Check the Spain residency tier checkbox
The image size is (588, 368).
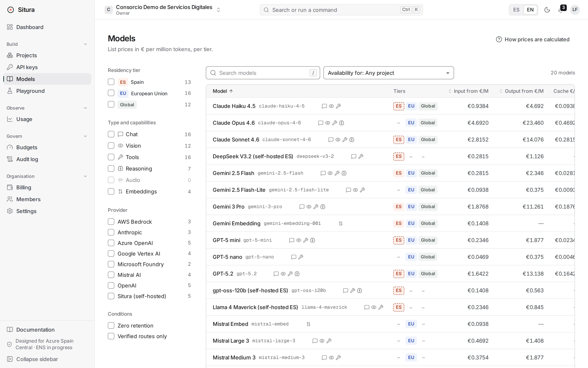click(x=111, y=82)
